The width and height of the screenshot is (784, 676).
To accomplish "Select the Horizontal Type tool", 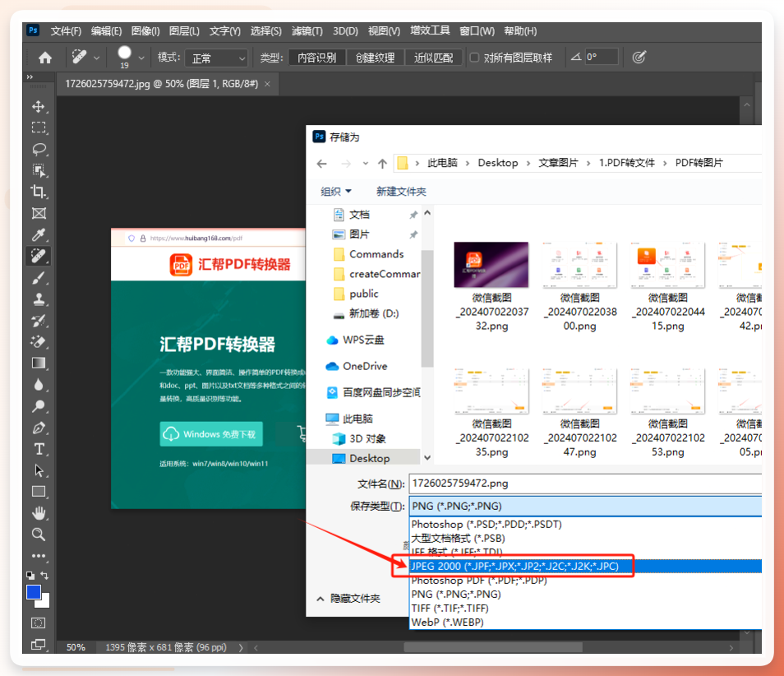I will tap(39, 449).
